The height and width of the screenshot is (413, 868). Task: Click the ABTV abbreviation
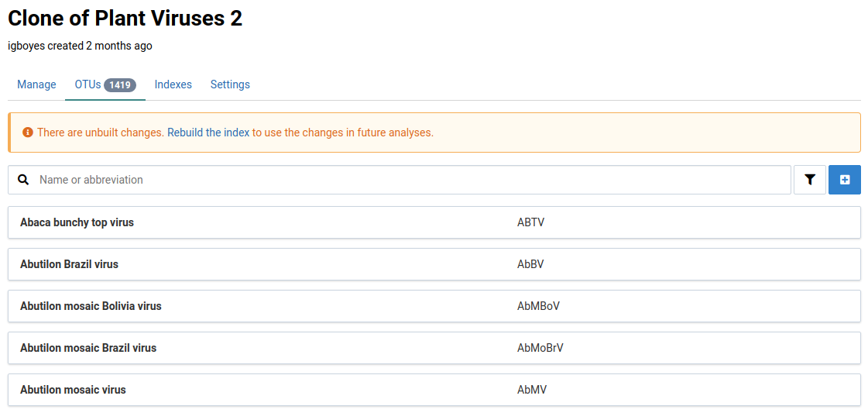click(530, 222)
